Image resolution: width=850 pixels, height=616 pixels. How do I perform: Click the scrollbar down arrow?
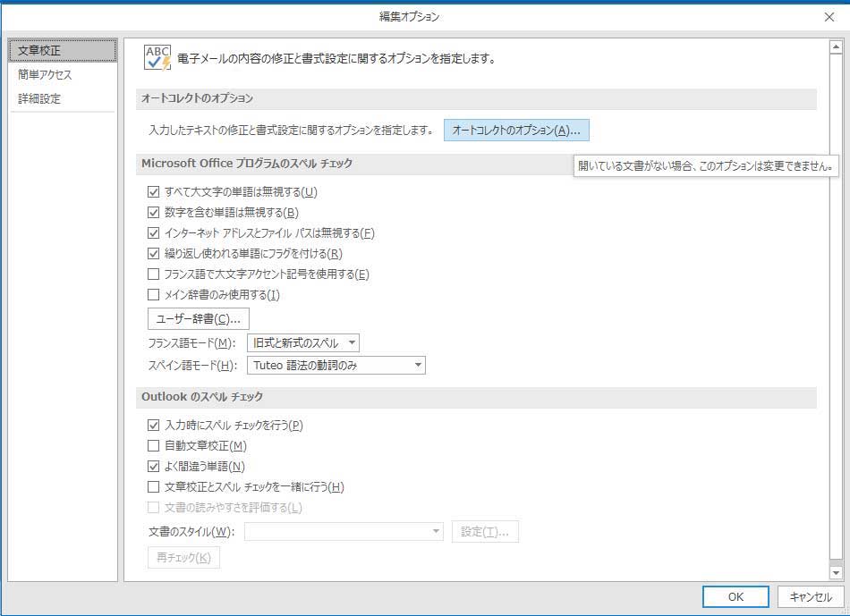point(836,573)
